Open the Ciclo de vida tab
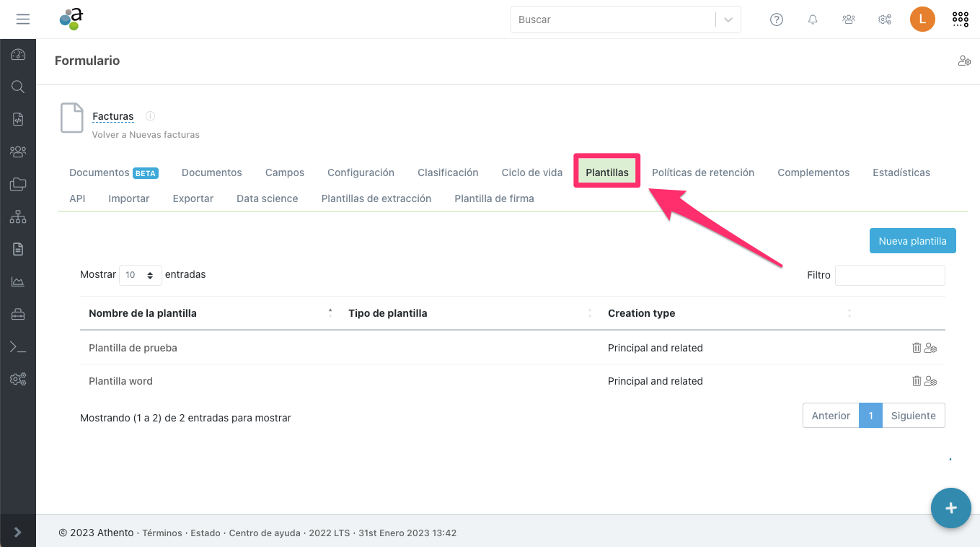The image size is (980, 547). pos(531,172)
